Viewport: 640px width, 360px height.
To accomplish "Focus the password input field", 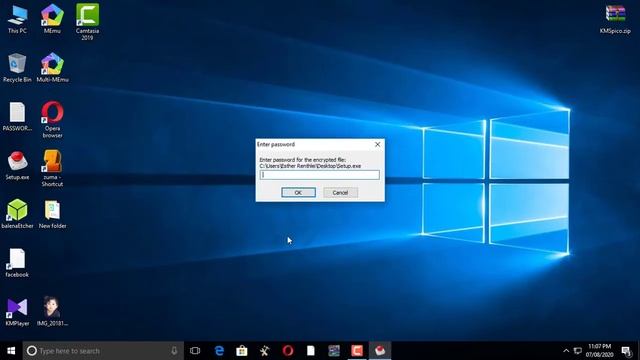I will pyautogui.click(x=320, y=175).
